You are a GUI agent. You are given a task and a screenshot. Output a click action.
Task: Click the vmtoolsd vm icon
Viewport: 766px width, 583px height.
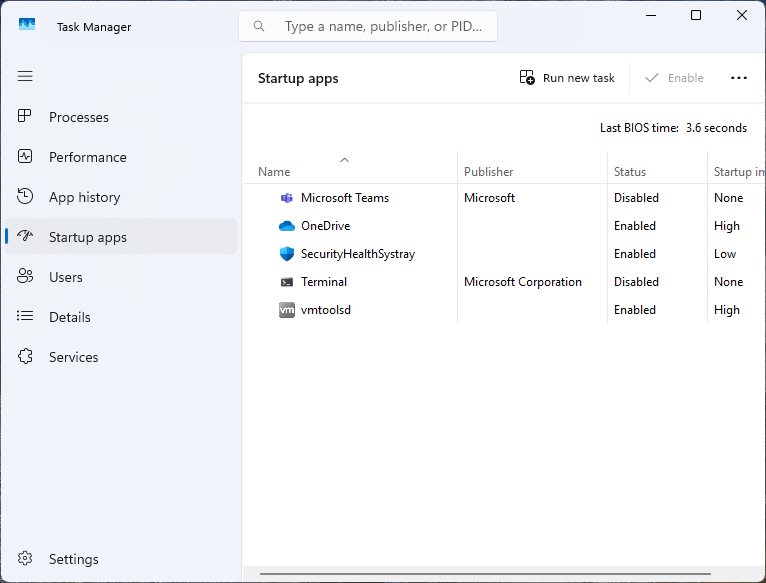(x=287, y=310)
